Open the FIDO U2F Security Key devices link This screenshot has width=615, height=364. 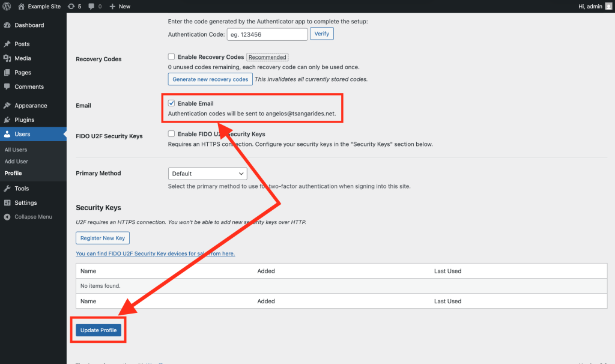pos(155,253)
